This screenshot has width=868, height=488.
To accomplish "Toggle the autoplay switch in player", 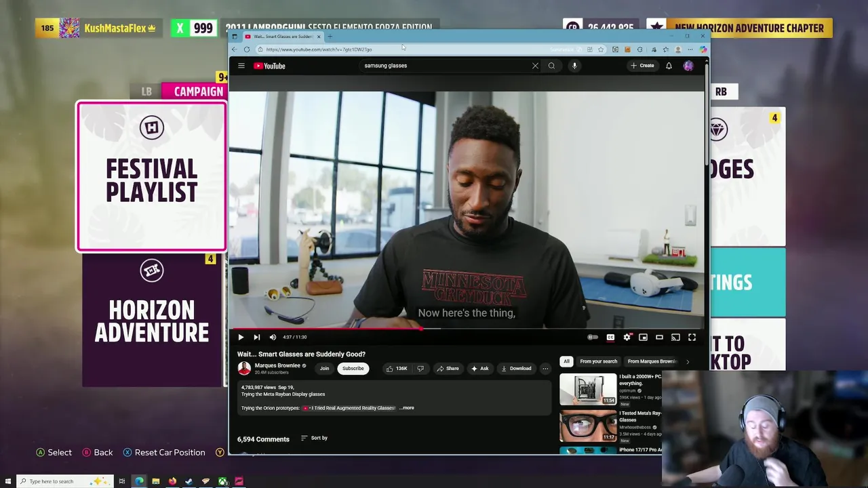I will 593,337.
